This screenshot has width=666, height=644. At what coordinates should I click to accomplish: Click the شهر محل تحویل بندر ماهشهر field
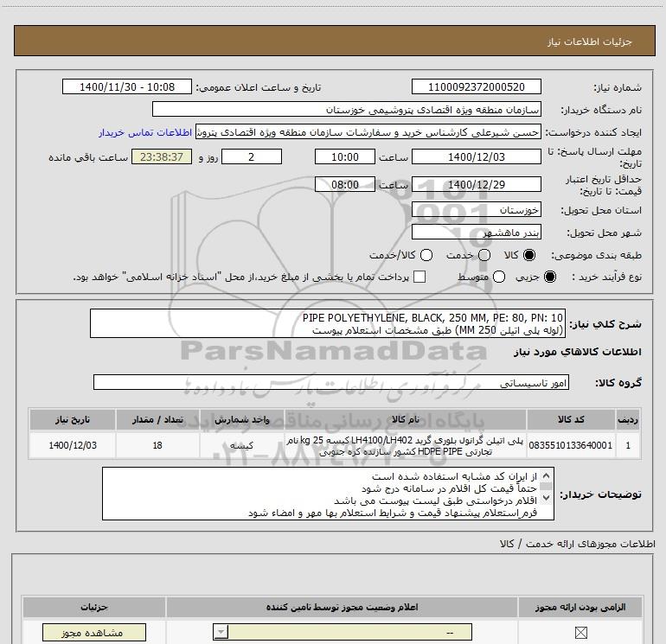[476, 232]
